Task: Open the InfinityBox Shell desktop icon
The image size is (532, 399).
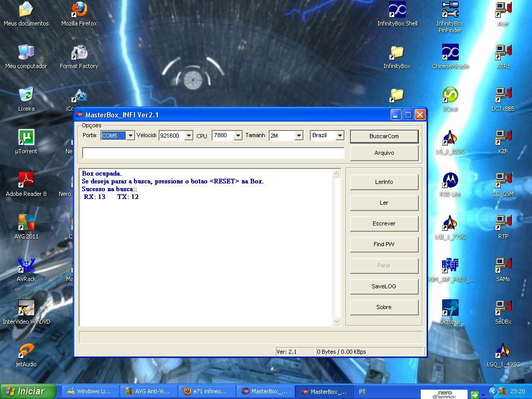Action: 397,10
